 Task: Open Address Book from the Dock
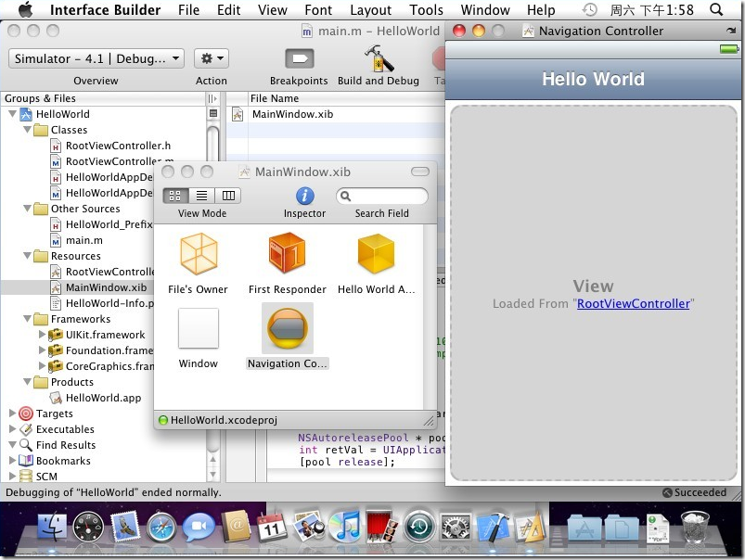click(x=236, y=527)
